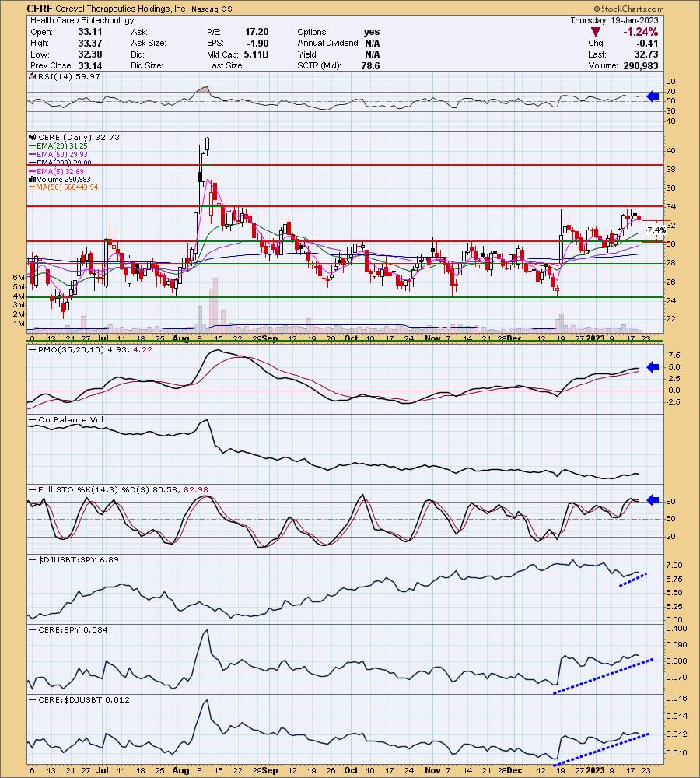Click the EMA(20) 31.25 legend entry
Image resolution: width=700 pixels, height=778 pixels.
point(61,146)
